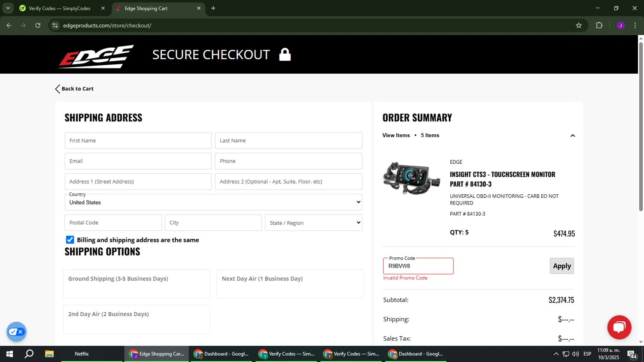Click the City field
The width and height of the screenshot is (644, 362).
point(213,223)
